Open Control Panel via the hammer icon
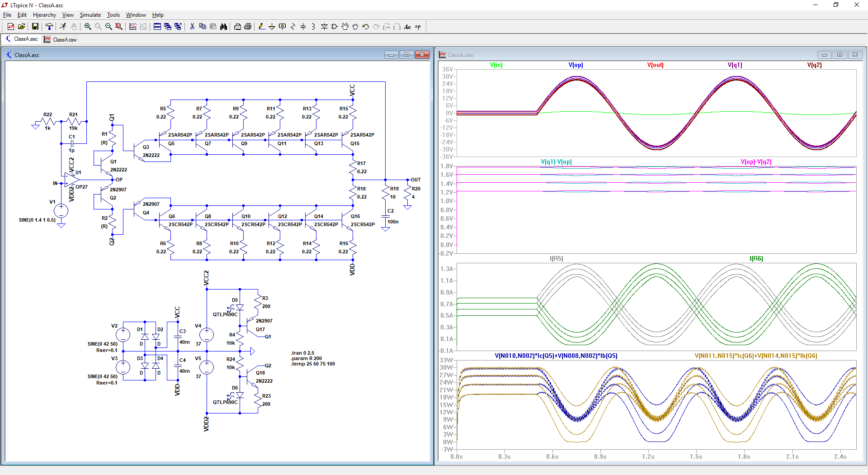The width and height of the screenshot is (868, 475). tap(49, 27)
